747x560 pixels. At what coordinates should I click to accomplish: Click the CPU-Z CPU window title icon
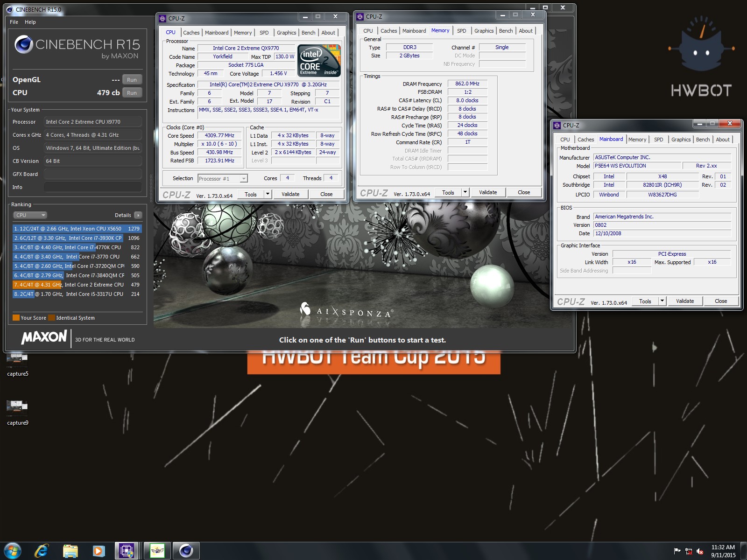(162, 19)
